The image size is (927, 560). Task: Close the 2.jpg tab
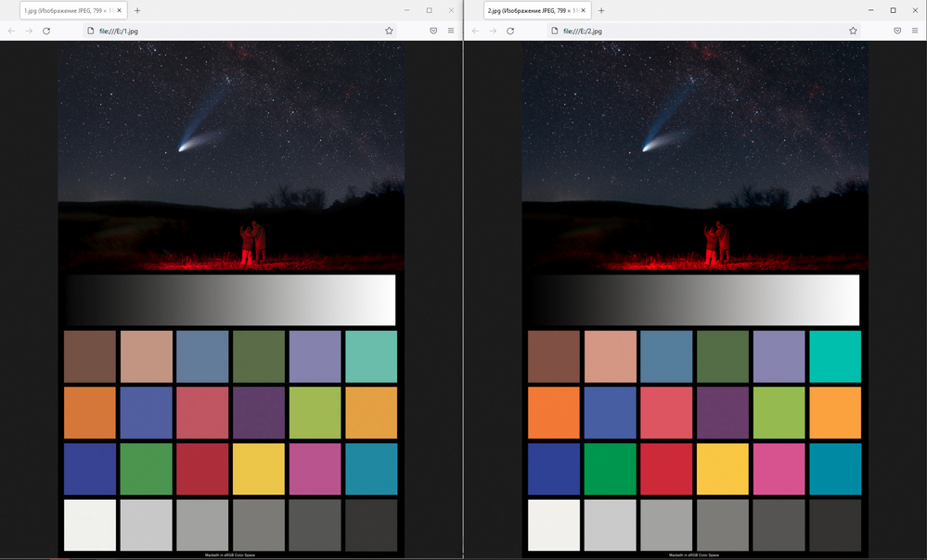(x=583, y=10)
